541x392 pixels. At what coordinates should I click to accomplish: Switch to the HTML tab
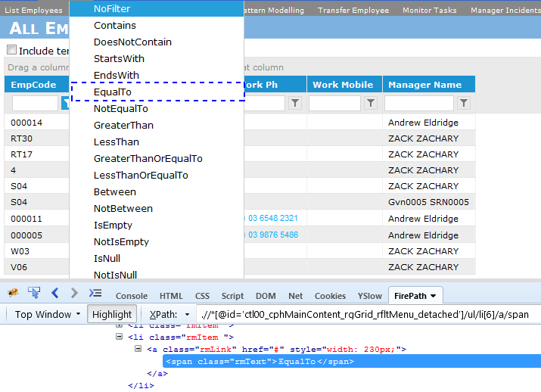point(171,296)
